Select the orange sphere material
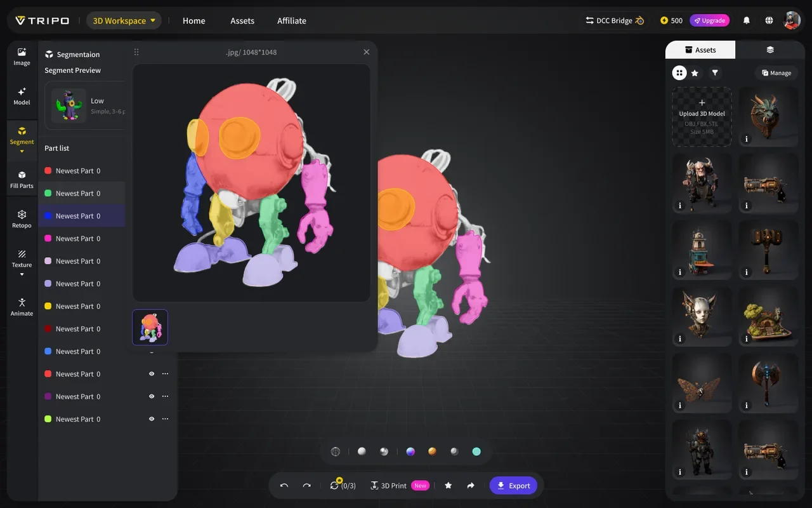The width and height of the screenshot is (812, 508). [x=432, y=451]
